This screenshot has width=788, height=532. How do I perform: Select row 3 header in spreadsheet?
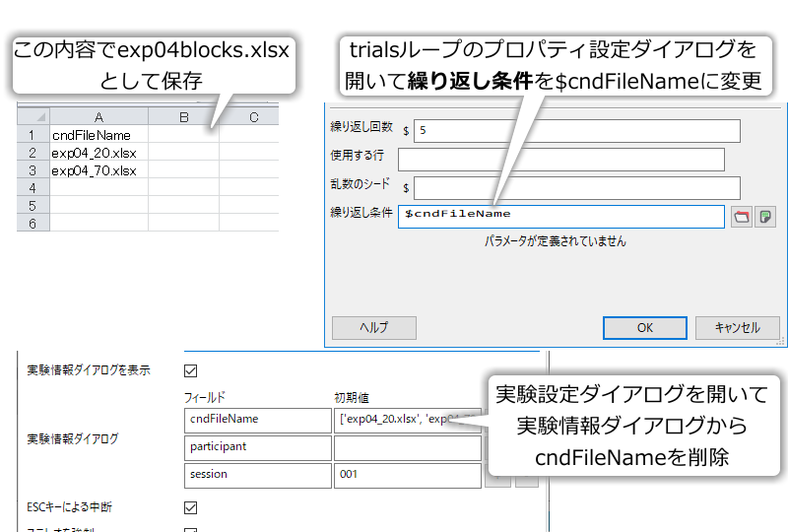tap(33, 170)
